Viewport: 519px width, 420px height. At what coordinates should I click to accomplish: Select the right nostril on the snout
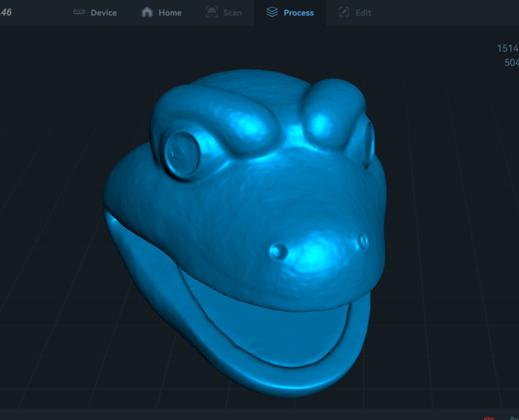click(x=363, y=241)
